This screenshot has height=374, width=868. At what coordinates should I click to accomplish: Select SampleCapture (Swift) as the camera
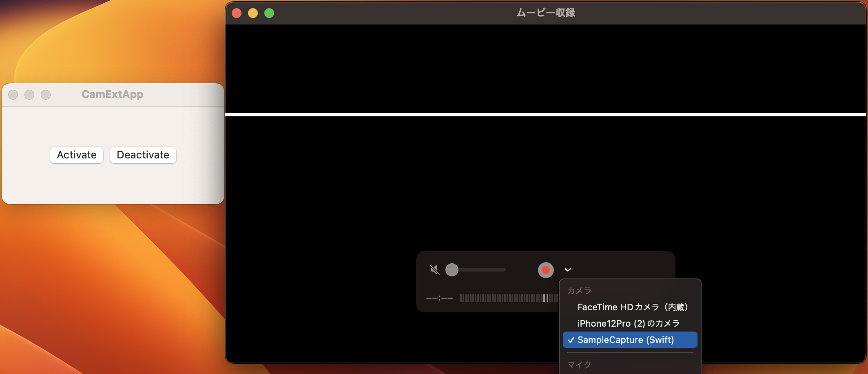click(x=626, y=340)
